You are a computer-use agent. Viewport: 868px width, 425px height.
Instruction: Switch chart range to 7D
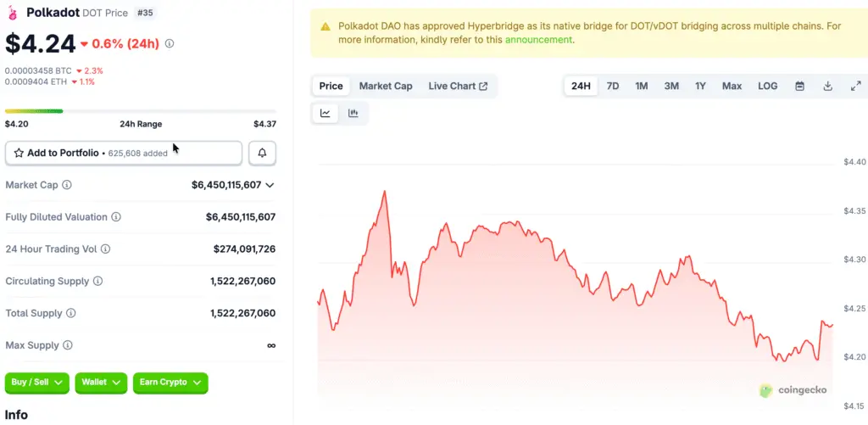click(x=613, y=86)
